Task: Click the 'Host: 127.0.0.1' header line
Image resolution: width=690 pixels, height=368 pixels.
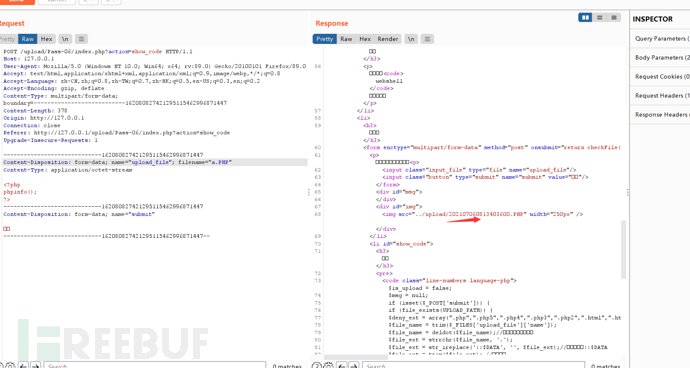Action: 29,59
